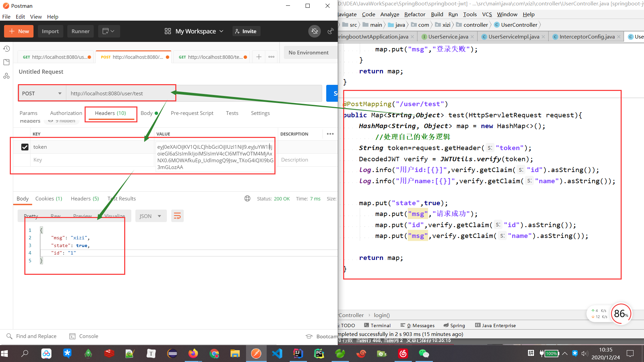
Task: Click the token value text field
Action: [x=215, y=157]
